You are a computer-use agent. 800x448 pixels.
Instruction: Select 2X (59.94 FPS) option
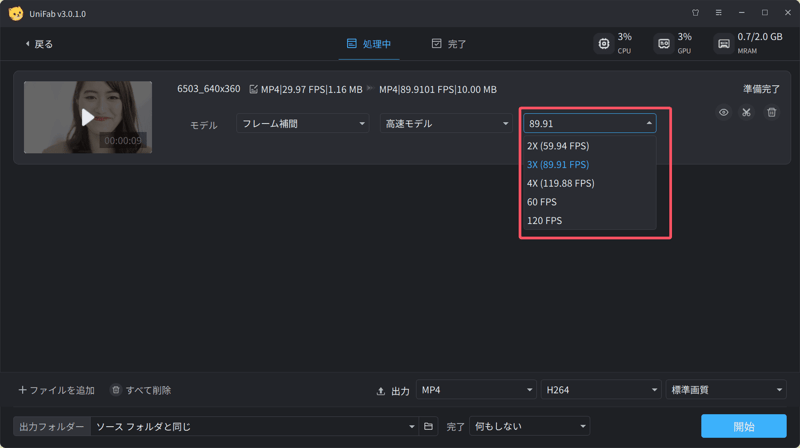click(558, 146)
